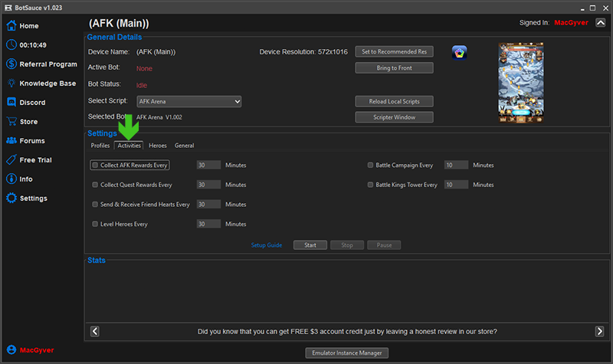Collapse the panel with top-right chevron
Viewport: 613px width, 364px height.
(600, 24)
